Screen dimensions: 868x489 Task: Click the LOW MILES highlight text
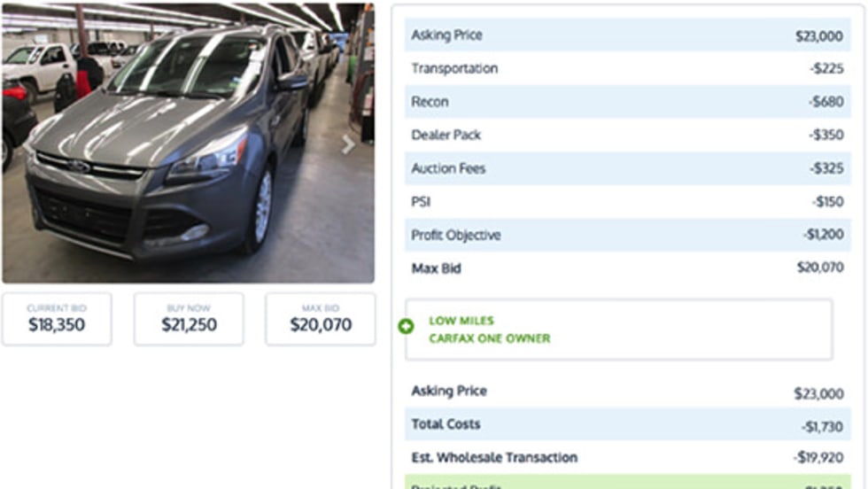point(461,321)
